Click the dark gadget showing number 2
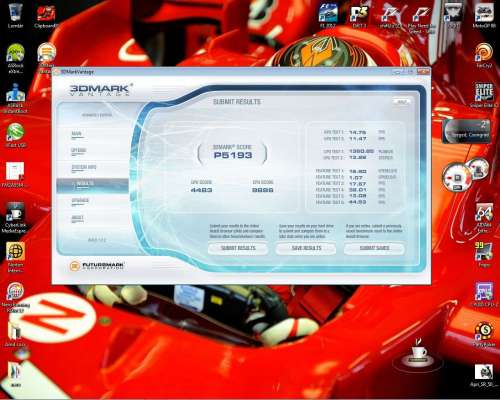Viewport: 500px width, 400px height. (467, 131)
